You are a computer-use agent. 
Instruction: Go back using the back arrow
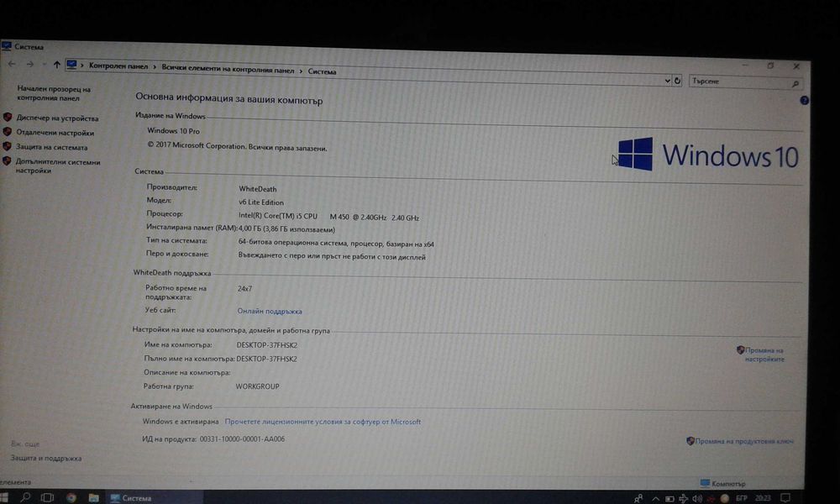[12, 64]
